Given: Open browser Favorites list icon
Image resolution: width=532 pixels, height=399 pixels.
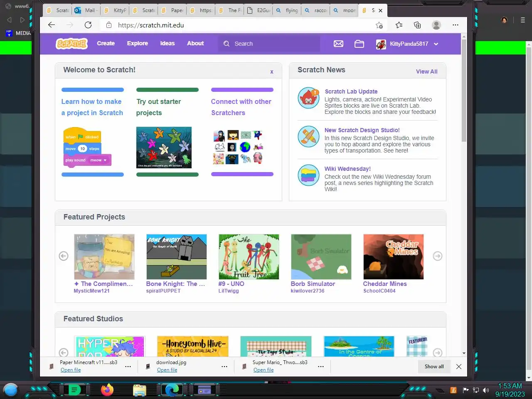Looking at the screenshot, I should tap(399, 25).
